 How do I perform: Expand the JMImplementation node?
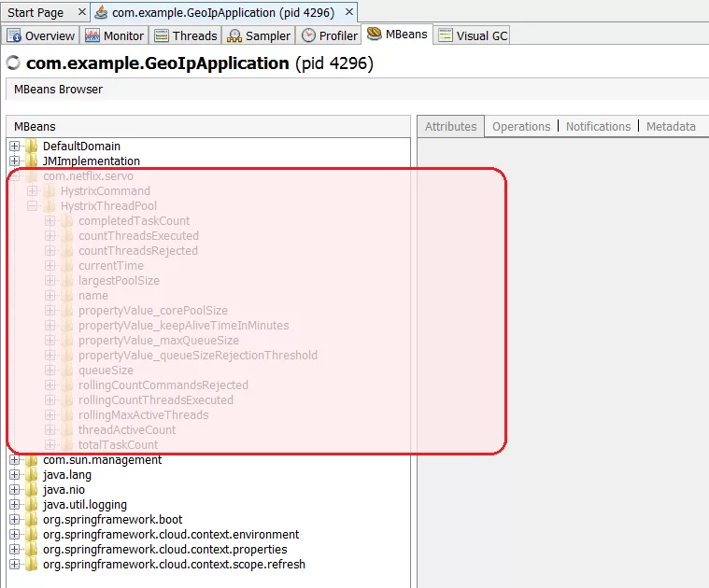click(14, 161)
